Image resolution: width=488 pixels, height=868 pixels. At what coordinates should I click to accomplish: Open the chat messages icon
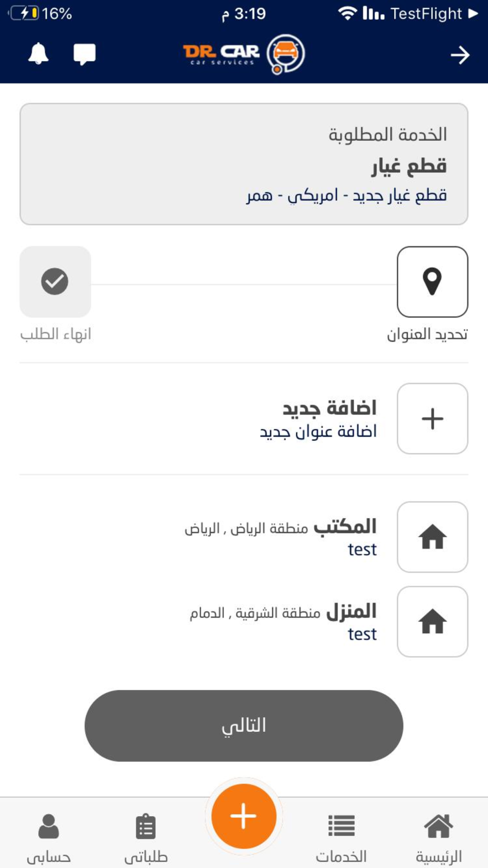pyautogui.click(x=84, y=54)
